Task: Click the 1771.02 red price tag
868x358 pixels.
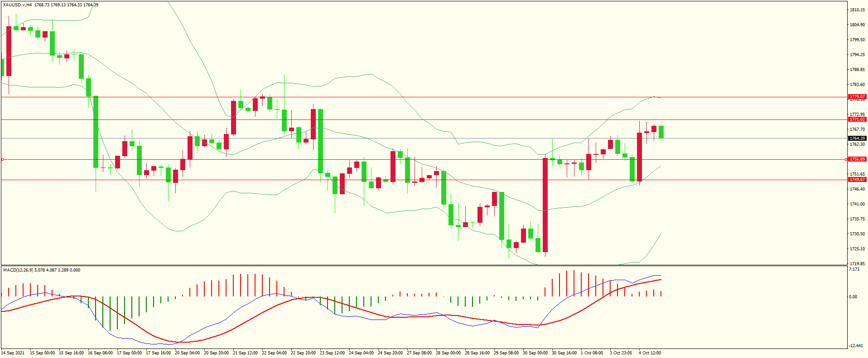Action: 857,119
